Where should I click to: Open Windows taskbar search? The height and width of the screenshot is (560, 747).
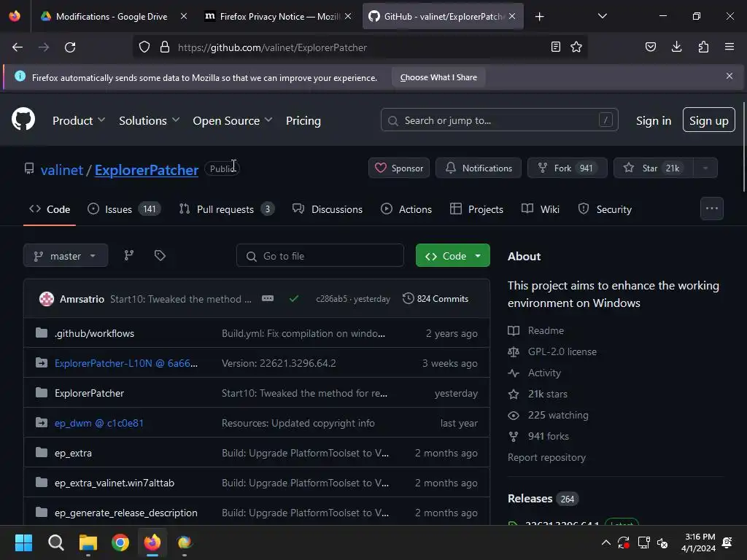pyautogui.click(x=55, y=542)
